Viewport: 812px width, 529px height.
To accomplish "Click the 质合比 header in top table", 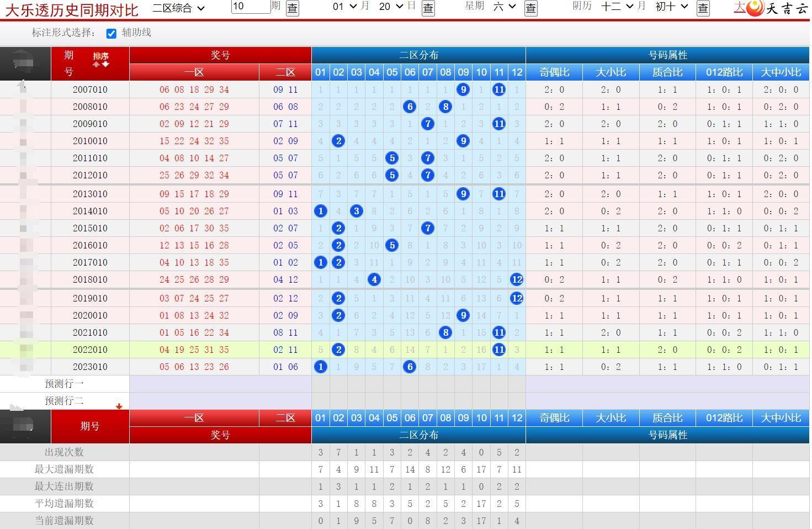I will pyautogui.click(x=667, y=72).
